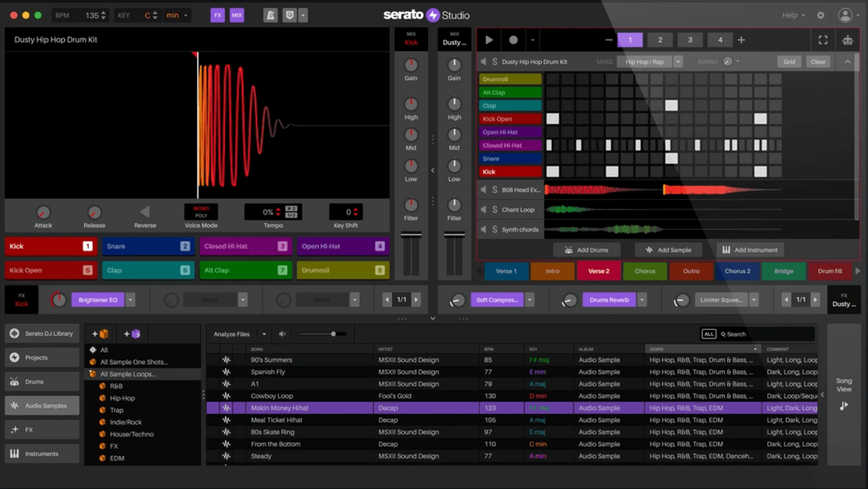Click the Clear button in the sequencer

tap(818, 61)
